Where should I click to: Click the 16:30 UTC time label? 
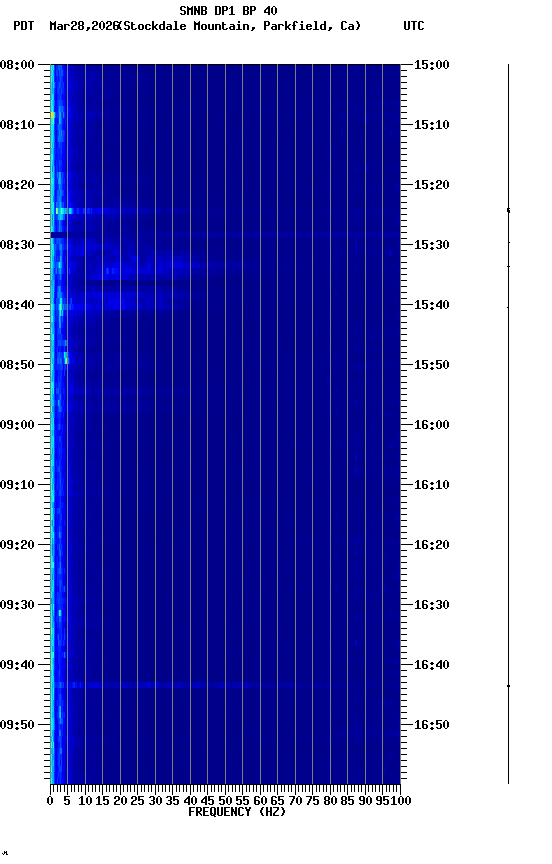[x=431, y=605]
